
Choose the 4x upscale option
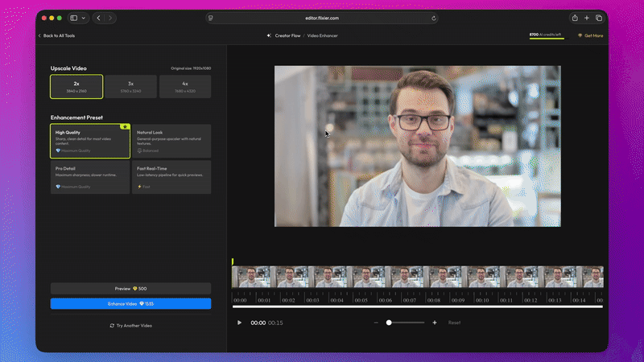[185, 86]
